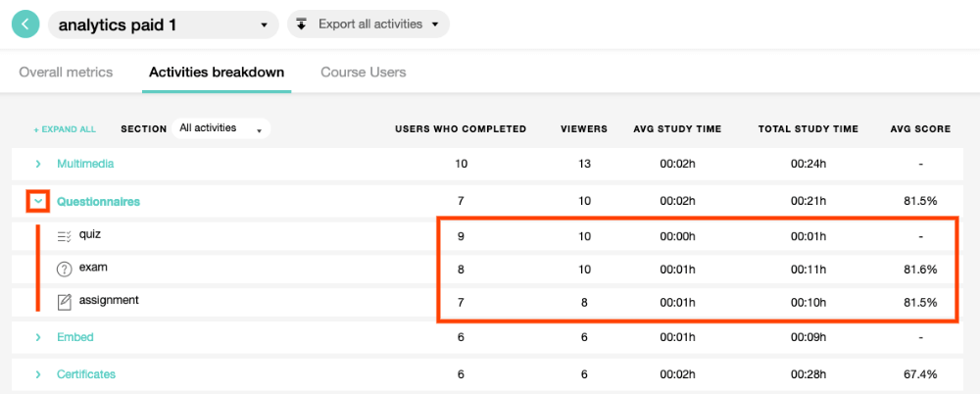The image size is (980, 394).
Task: Expand the Certificates section chevron
Action: [x=38, y=374]
